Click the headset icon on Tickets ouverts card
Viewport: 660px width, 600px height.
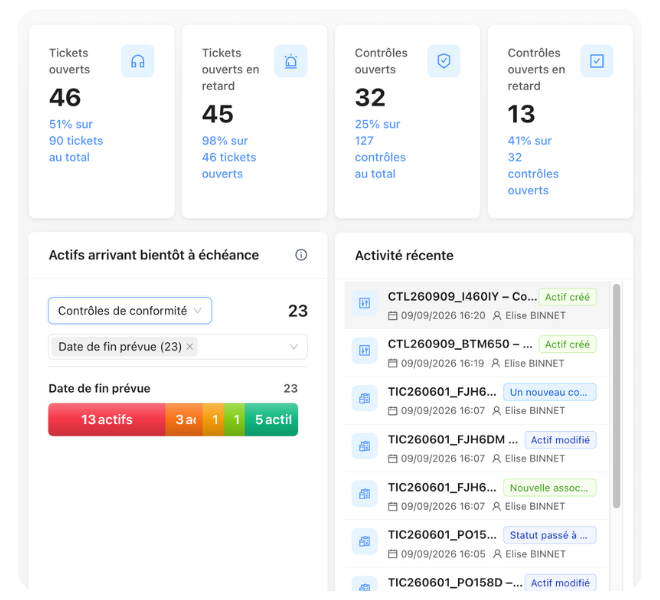tap(138, 61)
